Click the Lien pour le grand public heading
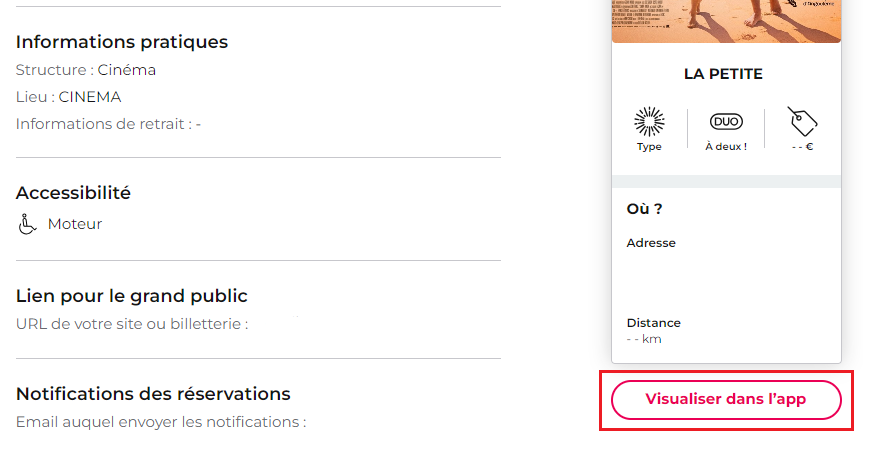The height and width of the screenshot is (449, 869). tap(132, 296)
